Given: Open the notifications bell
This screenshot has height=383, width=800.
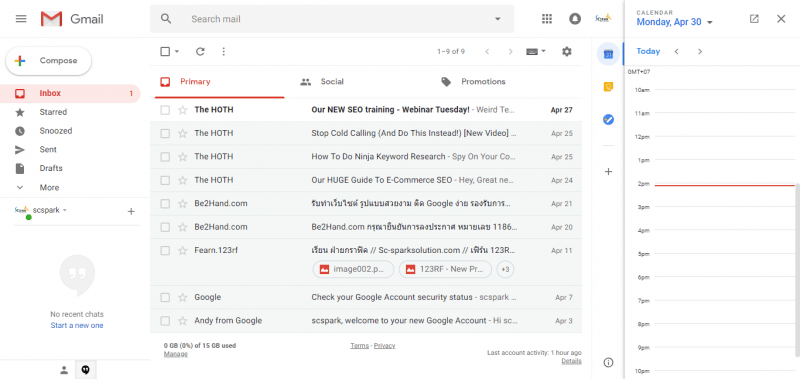Looking at the screenshot, I should coord(575,19).
